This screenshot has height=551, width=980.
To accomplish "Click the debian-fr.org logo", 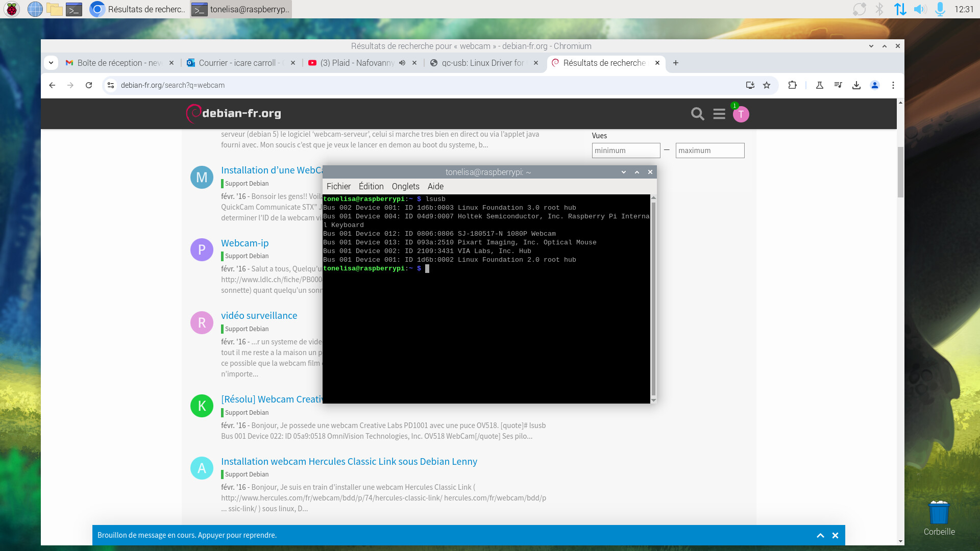I will pos(234,113).
